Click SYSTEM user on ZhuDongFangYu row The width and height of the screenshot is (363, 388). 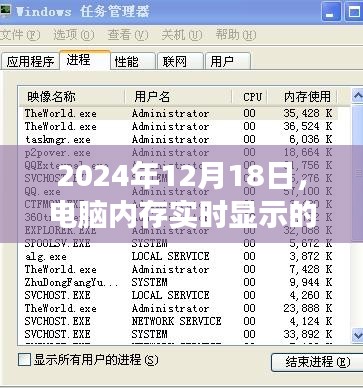(149, 282)
